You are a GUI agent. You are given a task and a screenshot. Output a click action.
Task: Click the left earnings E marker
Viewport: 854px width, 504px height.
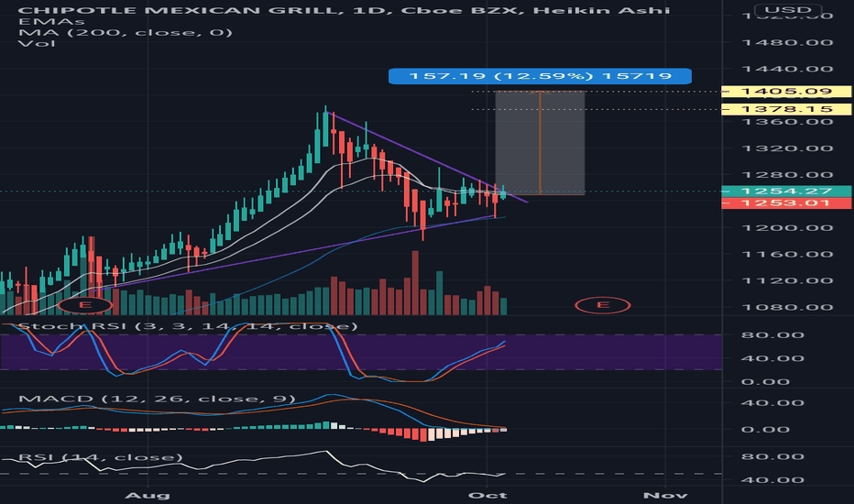pos(85,304)
